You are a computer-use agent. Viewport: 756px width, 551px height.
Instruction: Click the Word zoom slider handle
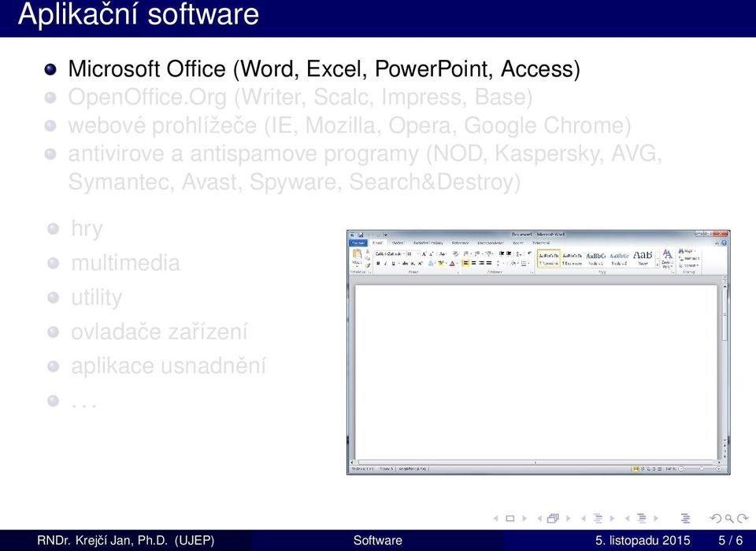[x=702, y=468]
